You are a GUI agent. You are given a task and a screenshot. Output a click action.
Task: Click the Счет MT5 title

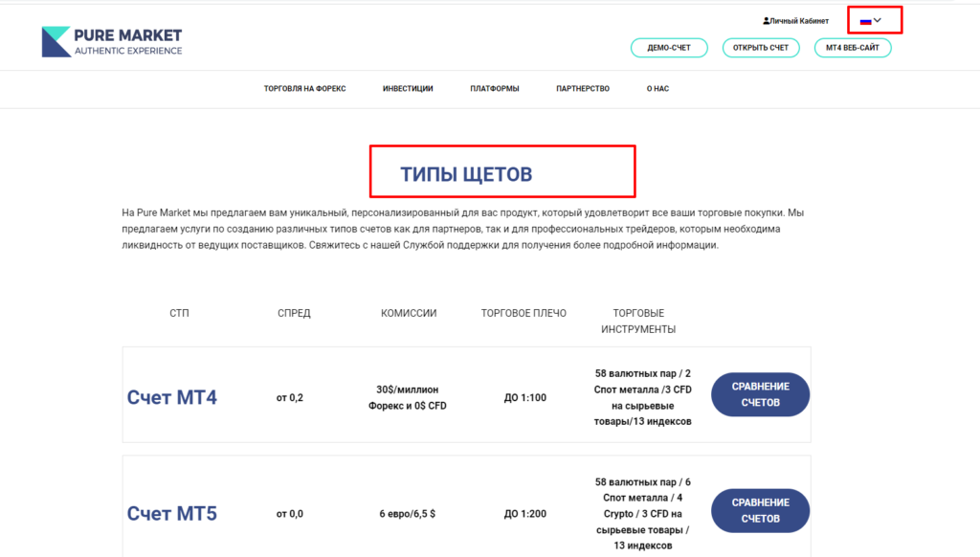[x=172, y=514]
